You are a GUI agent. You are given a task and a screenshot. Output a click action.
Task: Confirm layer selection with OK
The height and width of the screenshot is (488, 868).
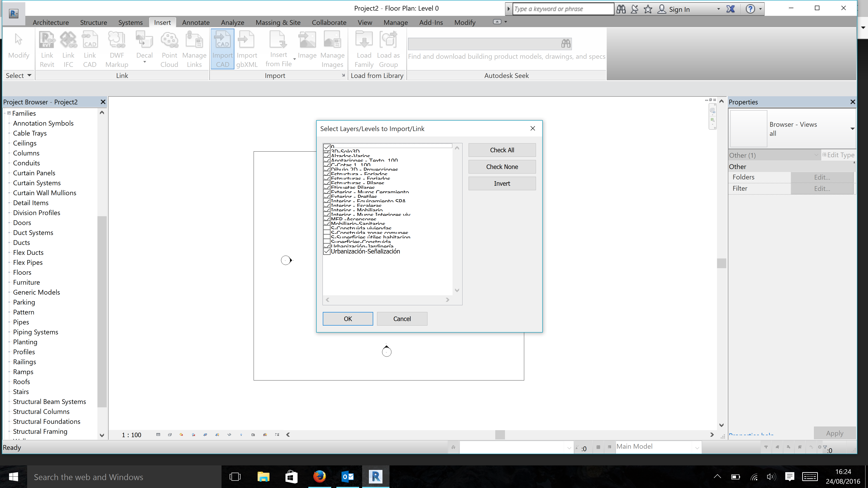348,319
